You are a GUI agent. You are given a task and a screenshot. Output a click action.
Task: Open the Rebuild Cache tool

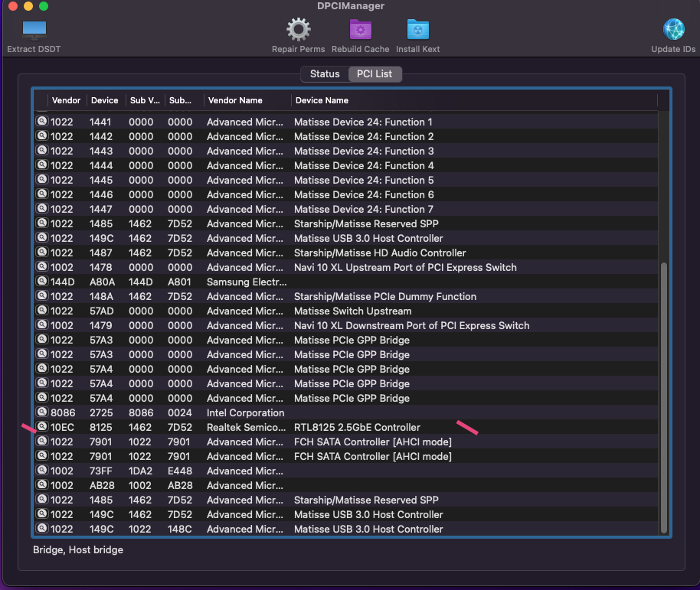[x=361, y=31]
